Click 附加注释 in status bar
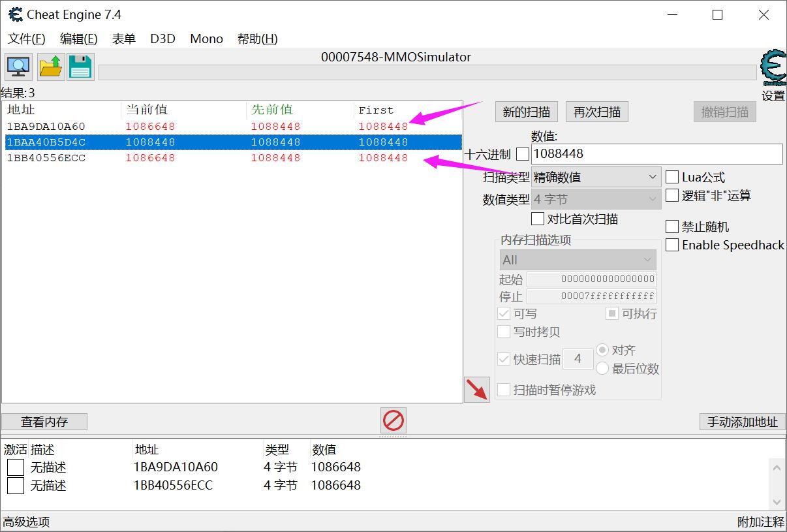This screenshot has width=787, height=532. [x=761, y=522]
